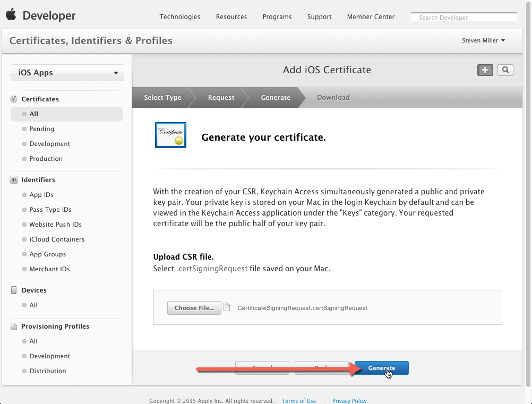Open App IDs

[x=41, y=195]
